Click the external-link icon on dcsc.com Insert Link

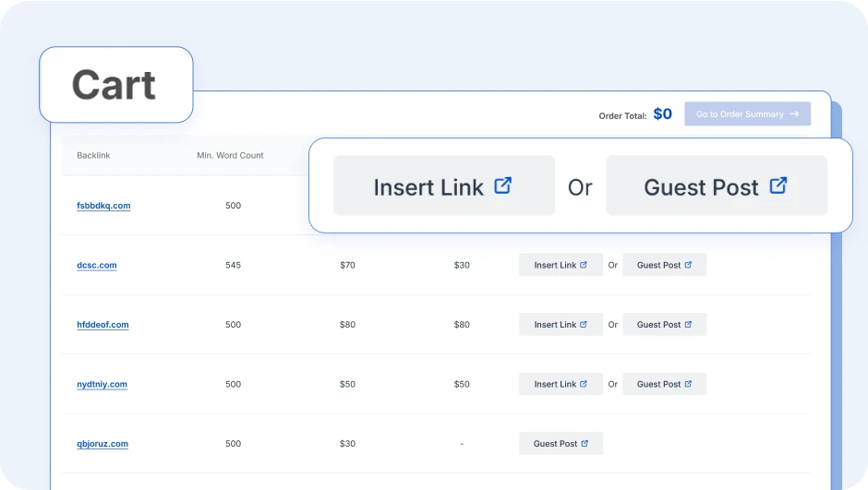(584, 265)
